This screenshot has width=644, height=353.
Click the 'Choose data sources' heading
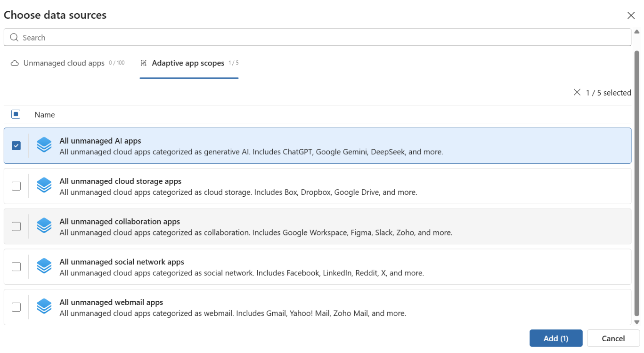point(55,15)
